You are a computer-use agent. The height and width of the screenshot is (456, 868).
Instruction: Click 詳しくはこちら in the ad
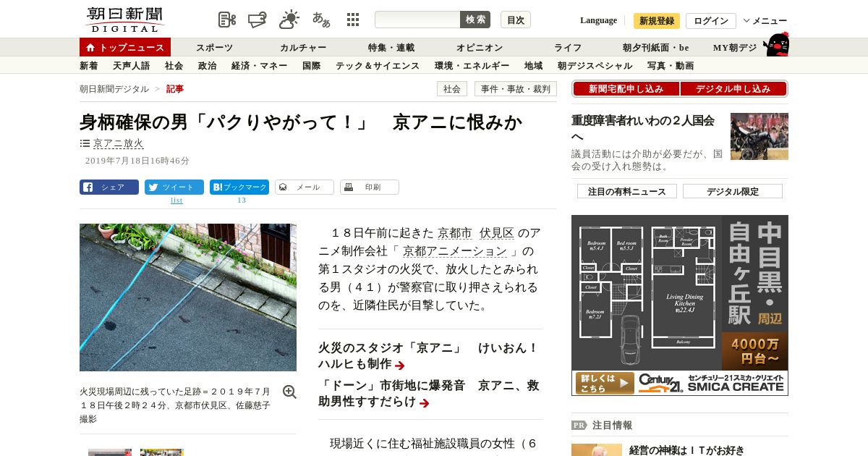point(605,383)
